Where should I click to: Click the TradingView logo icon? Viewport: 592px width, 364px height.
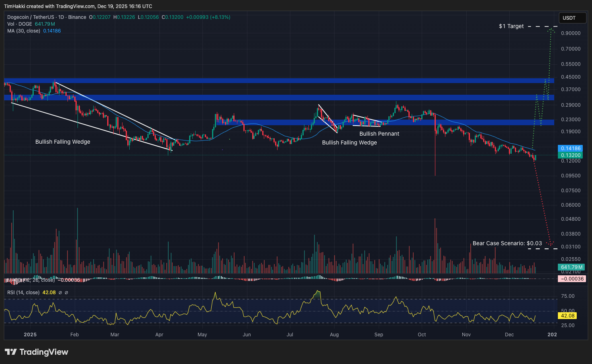11,352
